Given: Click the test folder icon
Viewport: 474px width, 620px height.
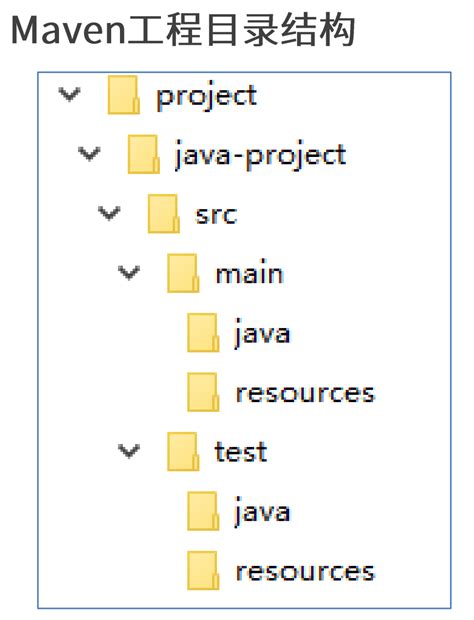Looking at the screenshot, I should [183, 452].
